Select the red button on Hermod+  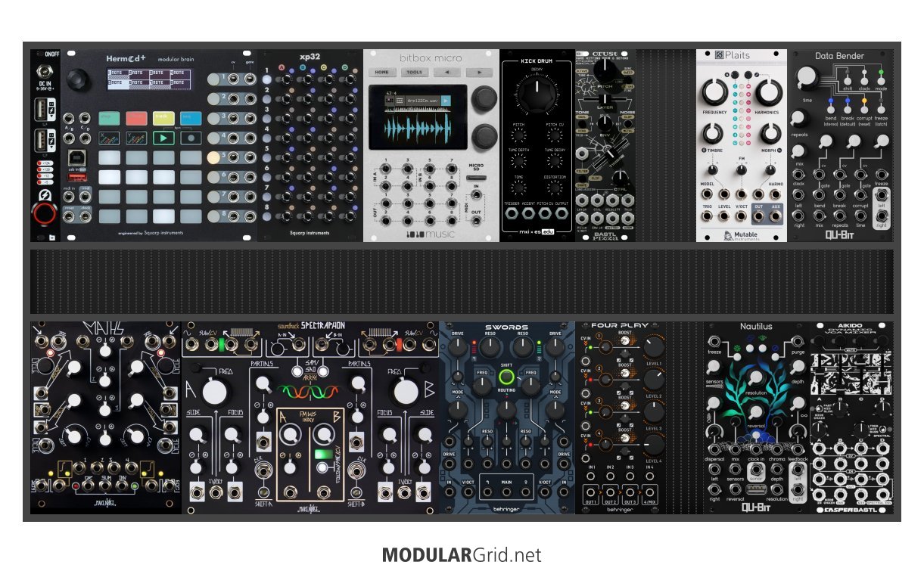click(136, 118)
